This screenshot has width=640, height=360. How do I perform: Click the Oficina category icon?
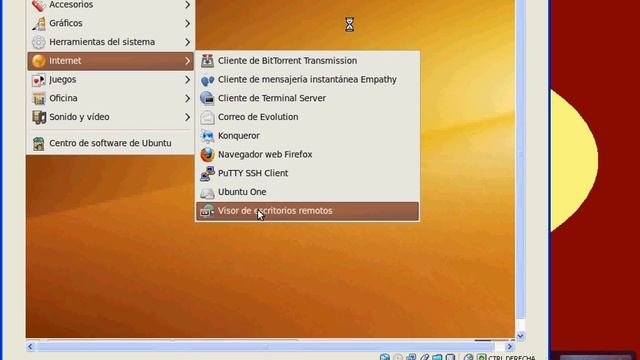39,98
